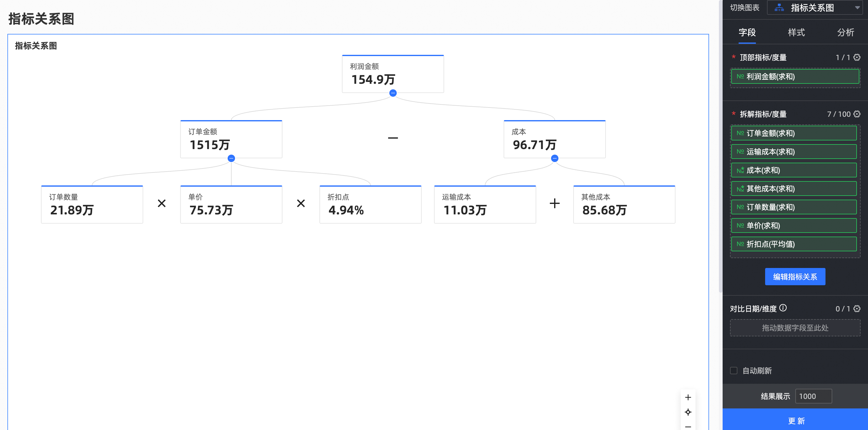Zoom in the chart canvas
The width and height of the screenshot is (868, 430).
coord(688,397)
